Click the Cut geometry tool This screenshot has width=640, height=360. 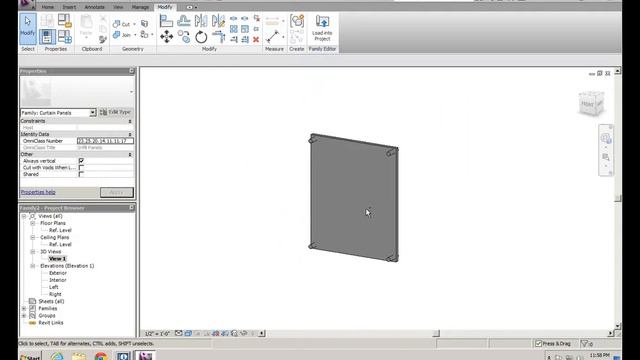[x=122, y=24]
